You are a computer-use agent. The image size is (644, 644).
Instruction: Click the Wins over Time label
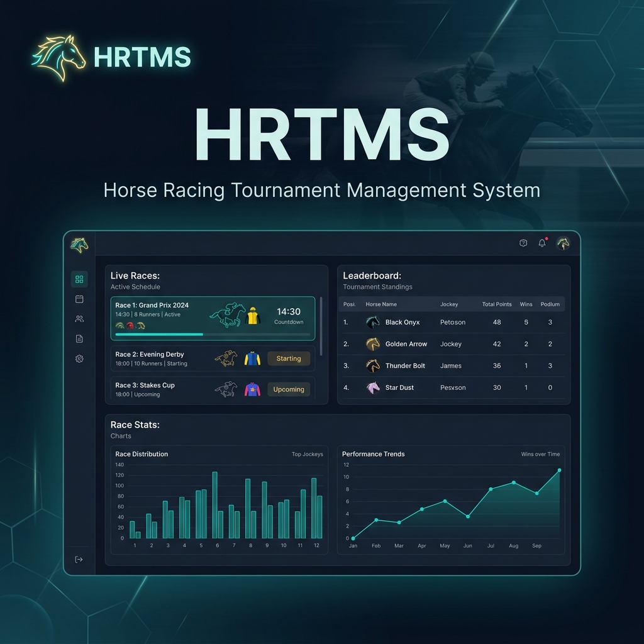click(540, 454)
